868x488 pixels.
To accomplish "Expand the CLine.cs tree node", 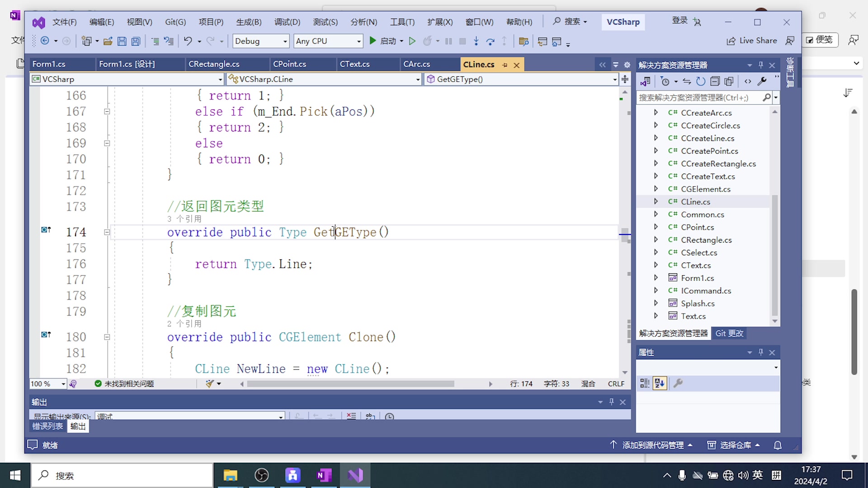I will (x=656, y=202).
